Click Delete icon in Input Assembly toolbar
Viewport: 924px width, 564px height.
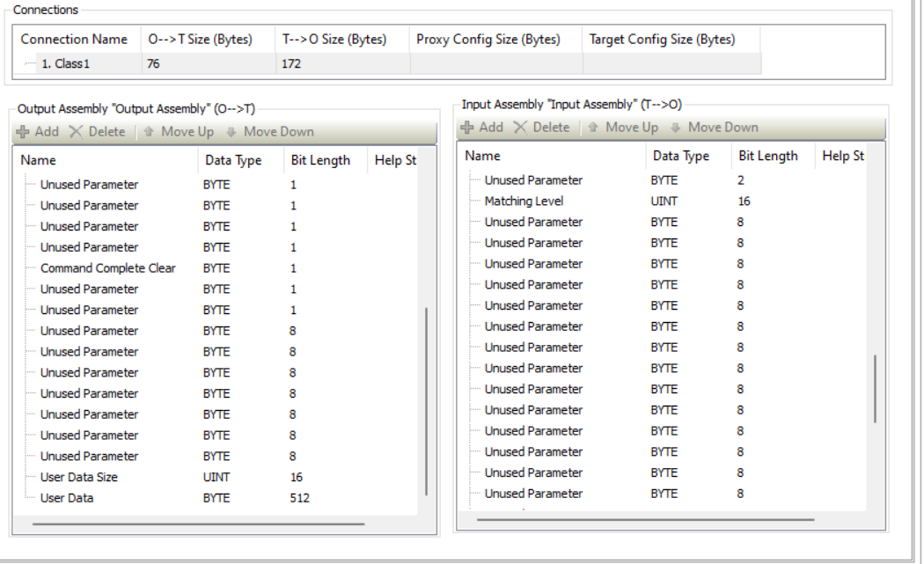pyautogui.click(x=520, y=128)
